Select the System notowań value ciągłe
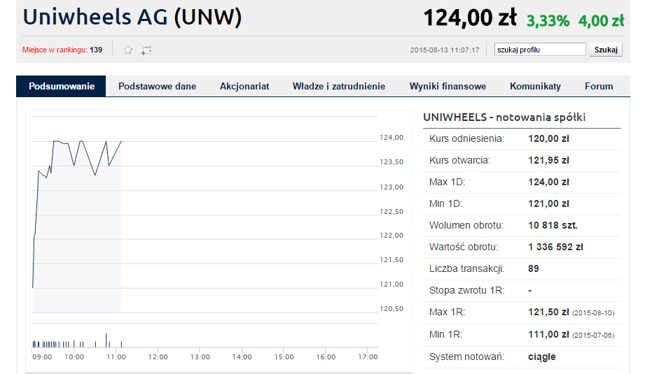The image size is (645, 374). coord(542,357)
